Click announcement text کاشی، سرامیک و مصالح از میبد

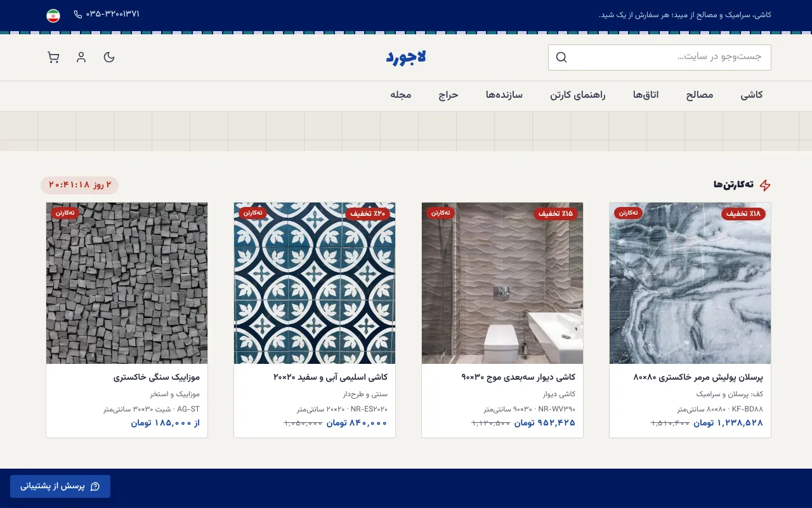pyautogui.click(x=685, y=15)
